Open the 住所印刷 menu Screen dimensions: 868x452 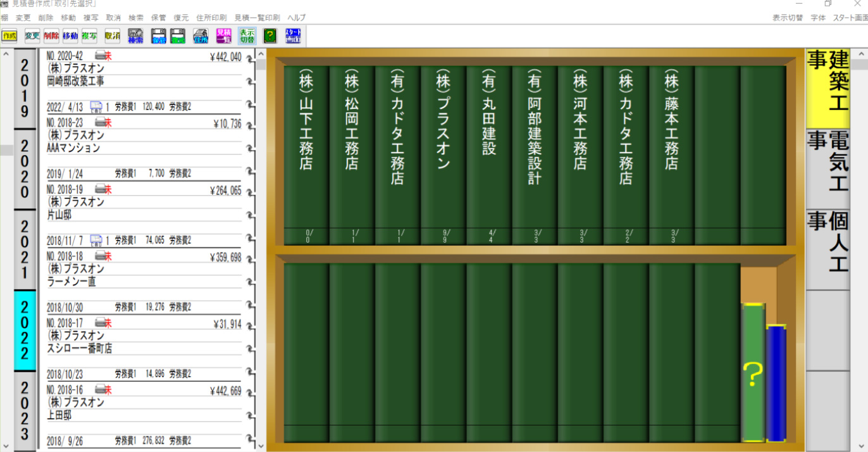coord(211,18)
